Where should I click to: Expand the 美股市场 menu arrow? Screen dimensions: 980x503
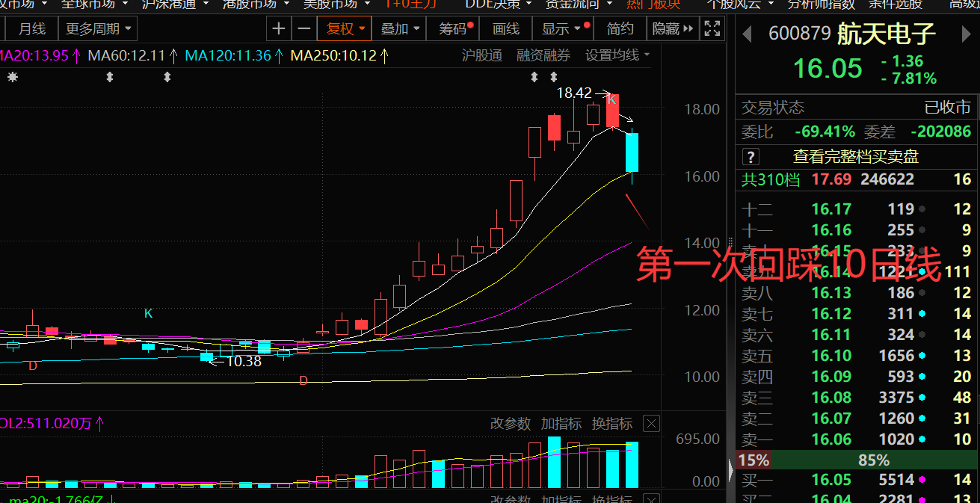[x=366, y=4]
